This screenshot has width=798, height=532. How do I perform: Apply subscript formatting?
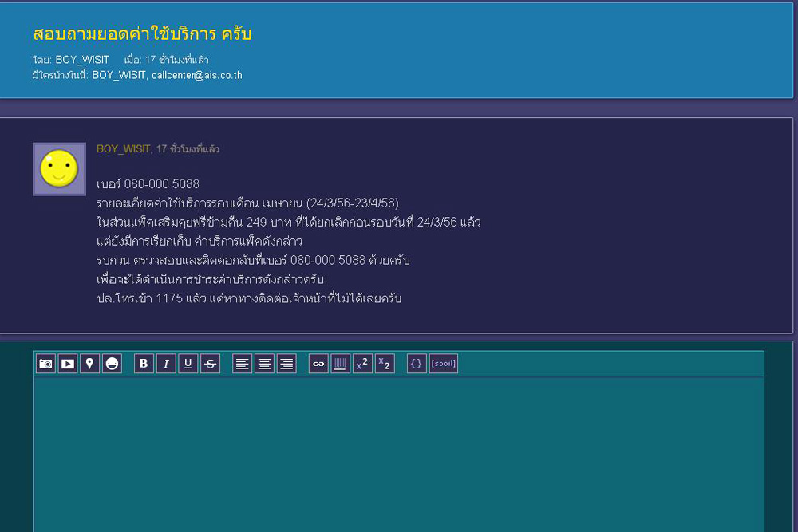point(385,364)
